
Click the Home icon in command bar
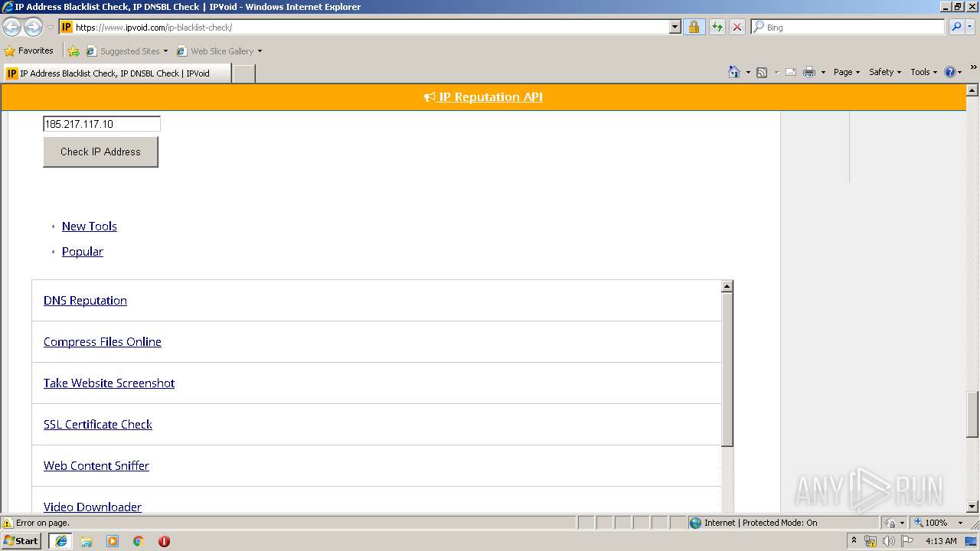click(x=734, y=72)
